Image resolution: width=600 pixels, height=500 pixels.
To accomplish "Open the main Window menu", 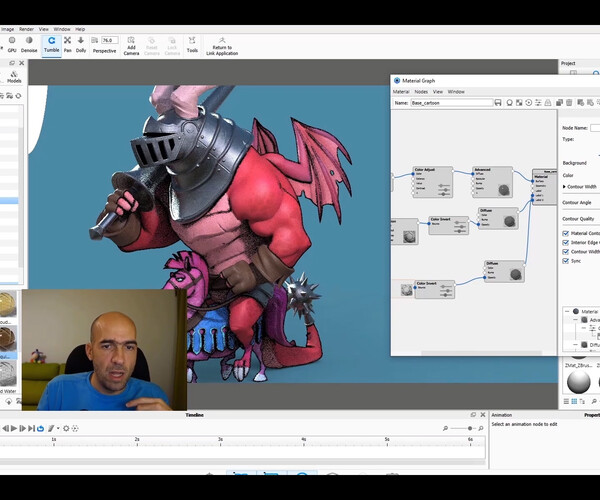I will click(62, 29).
